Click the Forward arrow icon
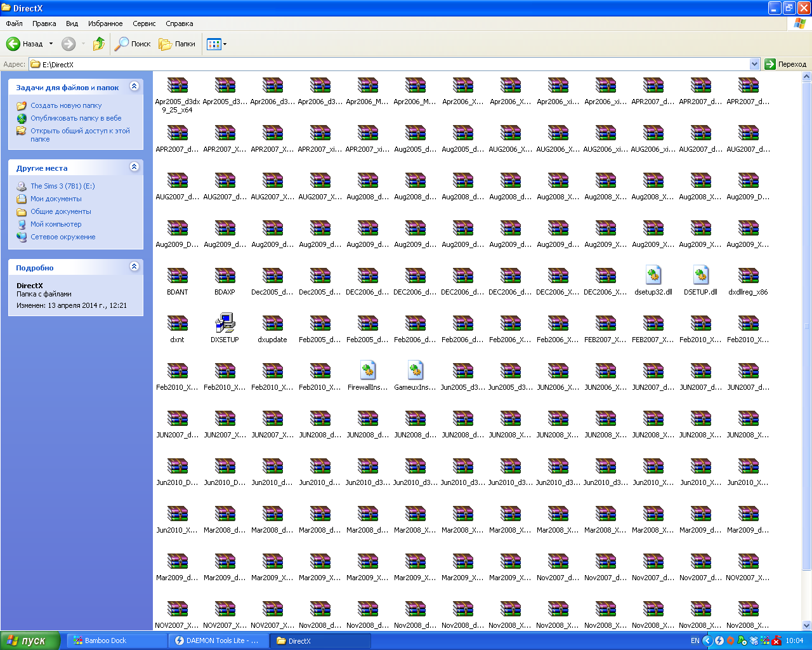The height and width of the screenshot is (650, 812). 69,44
